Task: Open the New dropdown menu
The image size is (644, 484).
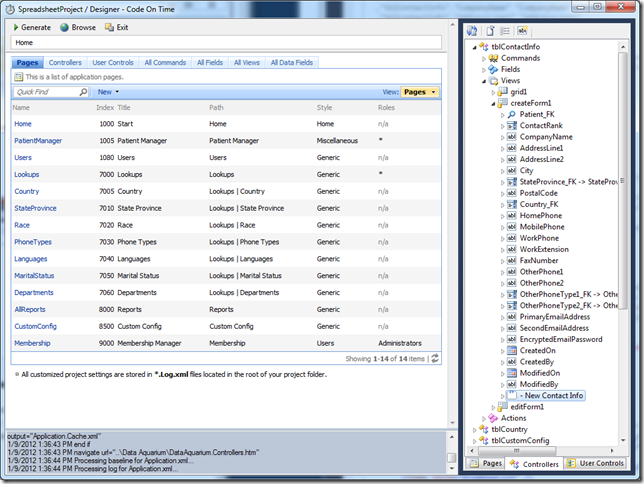Action: [x=108, y=92]
